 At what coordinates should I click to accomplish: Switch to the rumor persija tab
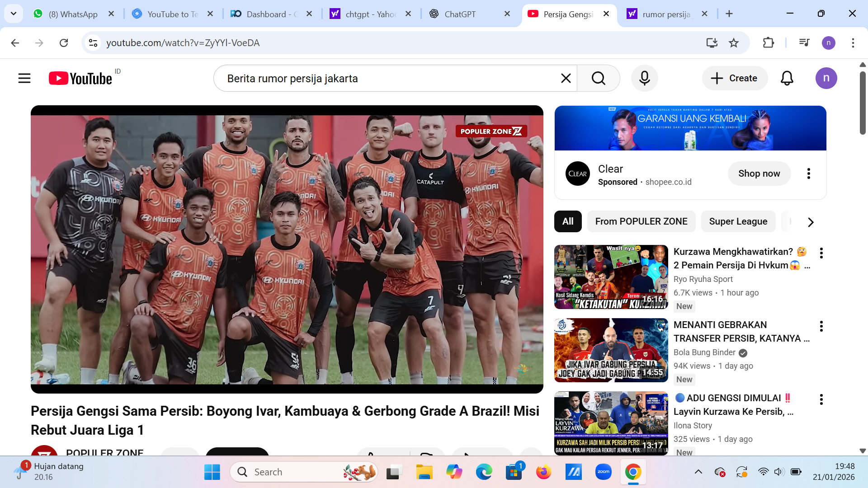pyautogui.click(x=667, y=14)
